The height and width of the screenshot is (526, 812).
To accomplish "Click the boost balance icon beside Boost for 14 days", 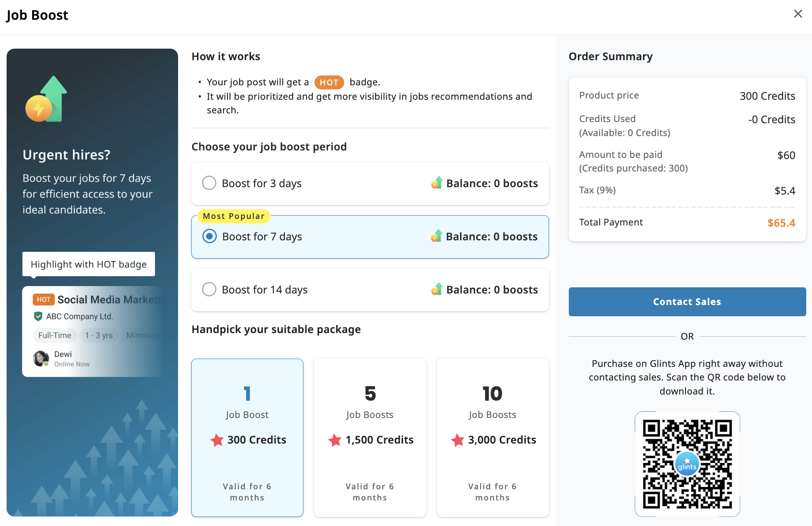I will click(436, 289).
